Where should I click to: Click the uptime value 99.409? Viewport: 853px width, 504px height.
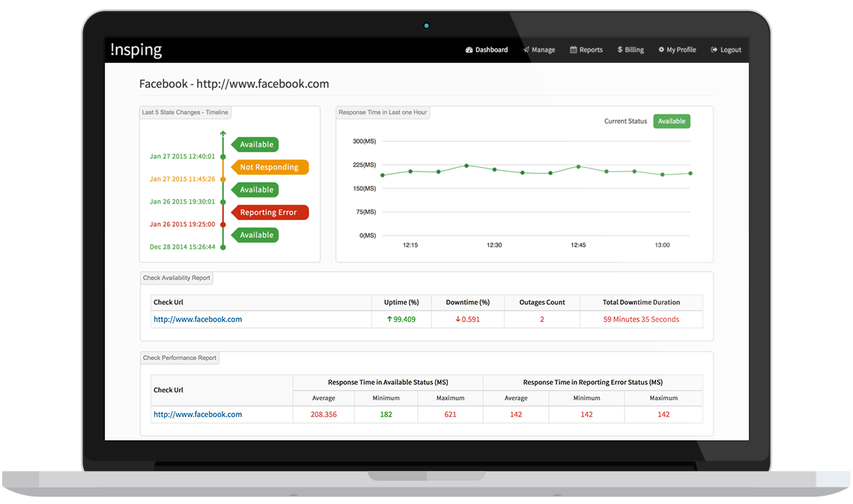pyautogui.click(x=404, y=320)
